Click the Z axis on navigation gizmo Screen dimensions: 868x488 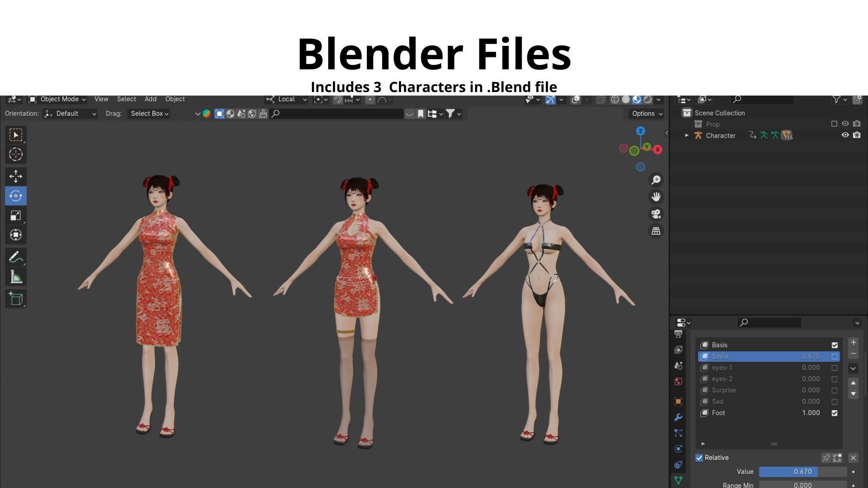[x=640, y=131]
